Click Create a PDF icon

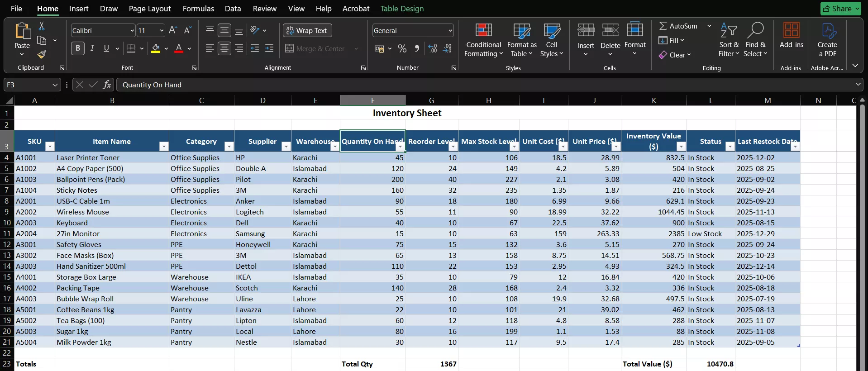coord(827,40)
